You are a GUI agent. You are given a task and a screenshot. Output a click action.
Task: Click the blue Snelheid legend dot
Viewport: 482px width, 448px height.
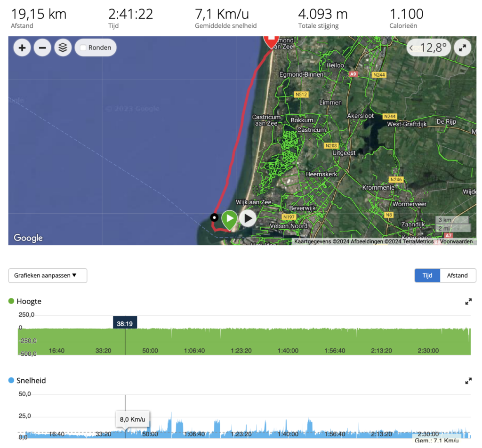pos(11,380)
